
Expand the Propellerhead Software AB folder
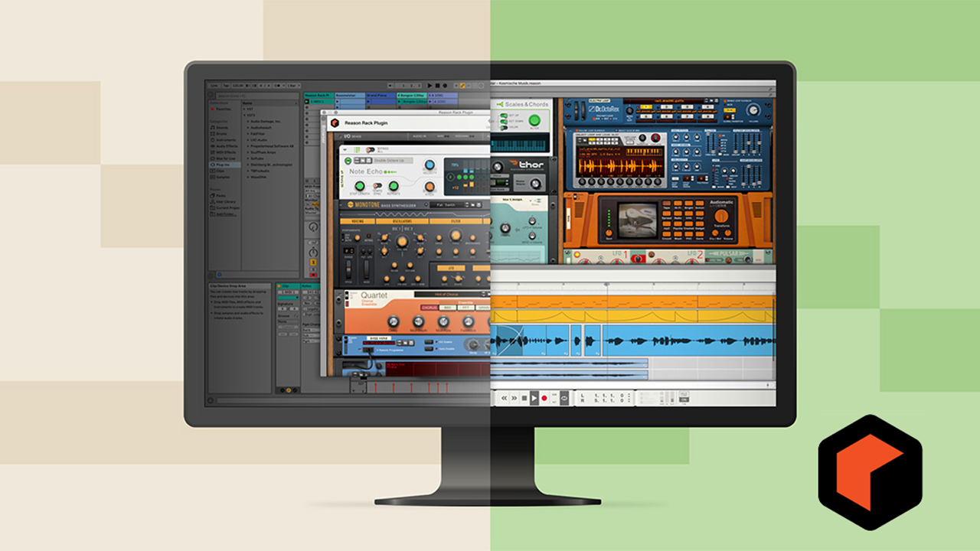pyautogui.click(x=247, y=146)
